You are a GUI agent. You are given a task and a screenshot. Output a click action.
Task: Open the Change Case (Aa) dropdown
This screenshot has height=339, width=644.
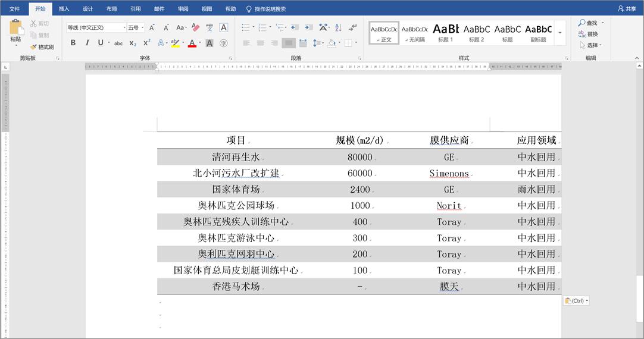pyautogui.click(x=181, y=27)
